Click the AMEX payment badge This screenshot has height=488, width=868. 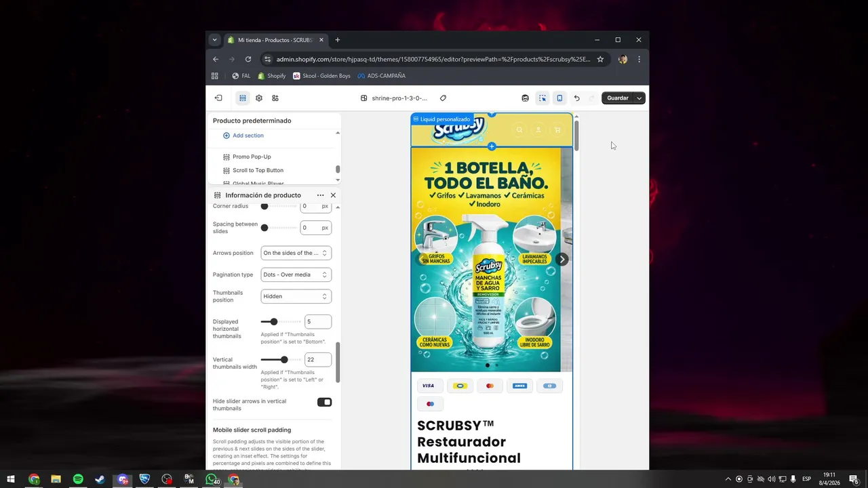coord(519,386)
